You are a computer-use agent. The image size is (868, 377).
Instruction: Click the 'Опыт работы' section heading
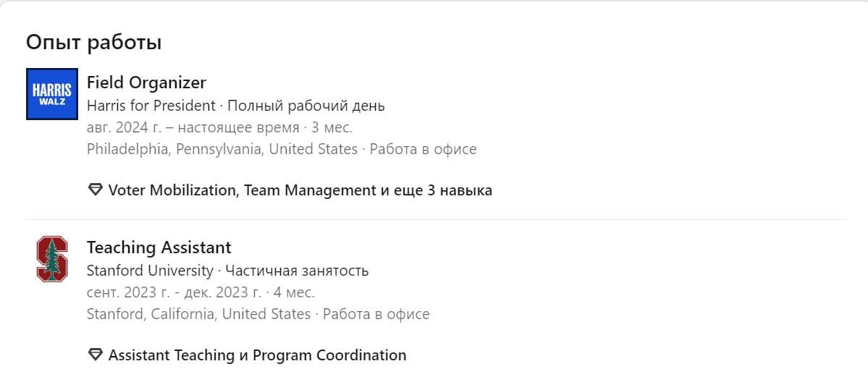[x=93, y=42]
